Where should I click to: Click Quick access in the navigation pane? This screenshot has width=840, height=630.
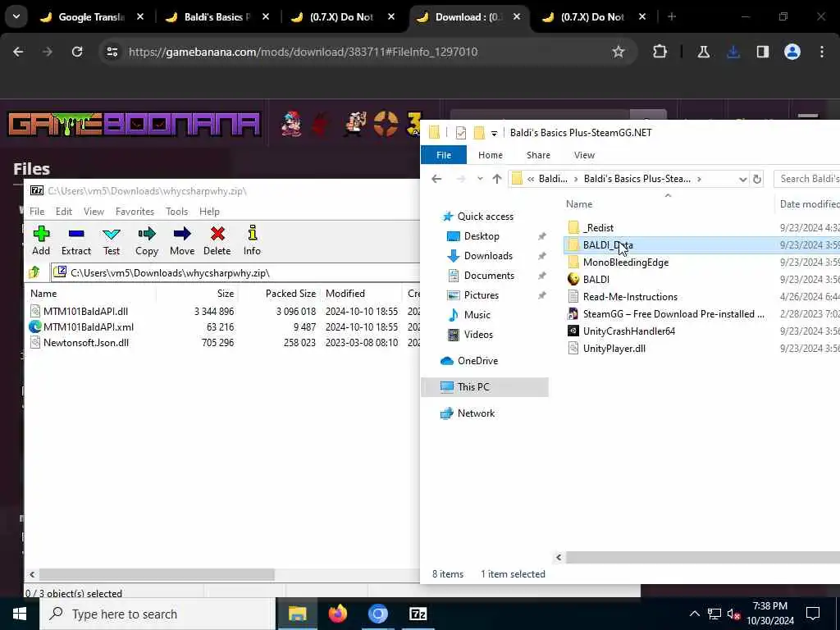(x=486, y=217)
